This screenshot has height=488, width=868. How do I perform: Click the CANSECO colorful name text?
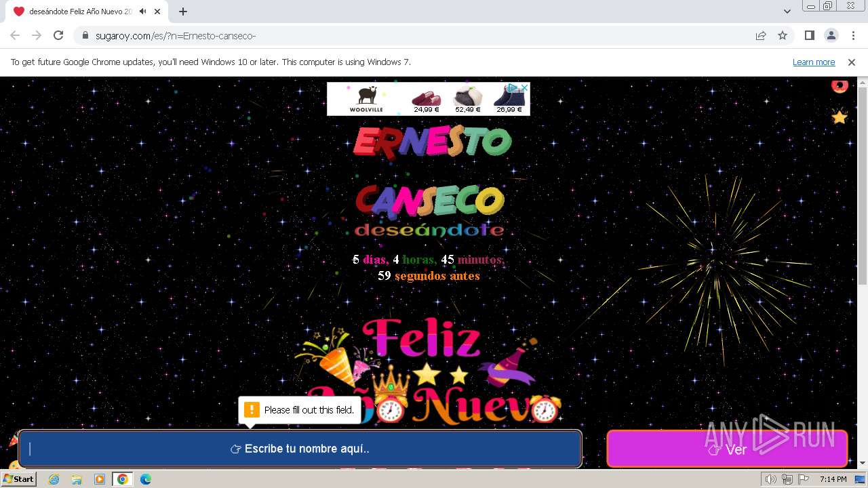(x=430, y=201)
